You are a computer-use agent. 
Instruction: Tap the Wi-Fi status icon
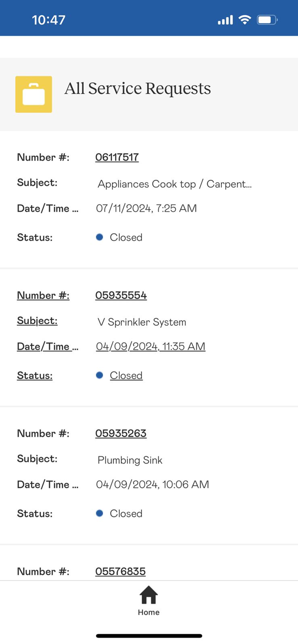245,20
